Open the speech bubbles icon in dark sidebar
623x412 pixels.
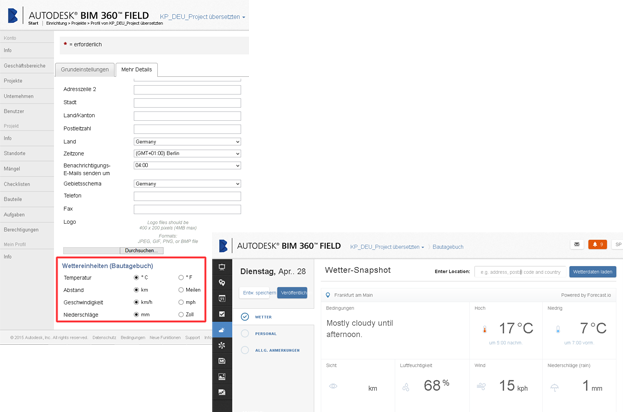pyautogui.click(x=222, y=282)
